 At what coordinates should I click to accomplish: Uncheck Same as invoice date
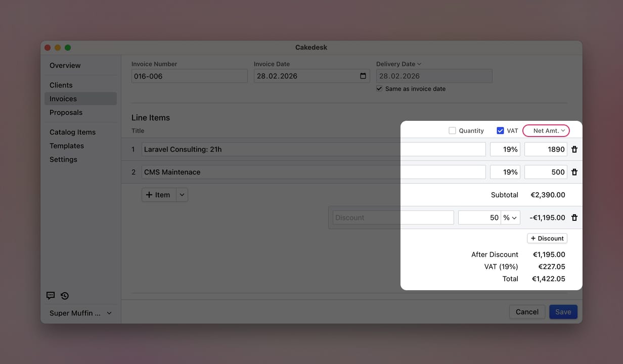[379, 88]
